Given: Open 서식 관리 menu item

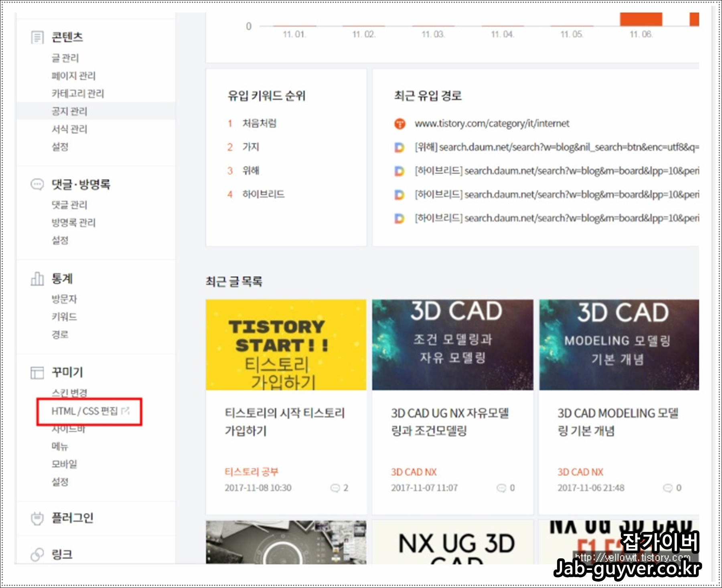Looking at the screenshot, I should [69, 129].
